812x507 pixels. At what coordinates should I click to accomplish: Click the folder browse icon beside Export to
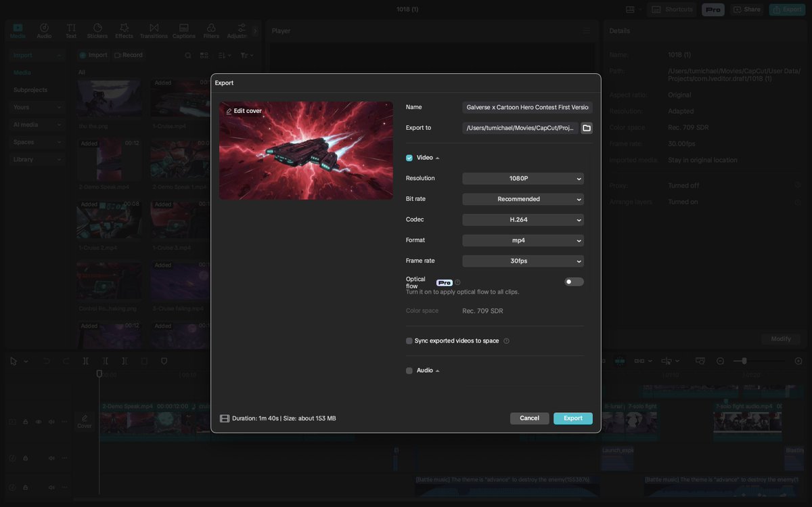point(587,128)
